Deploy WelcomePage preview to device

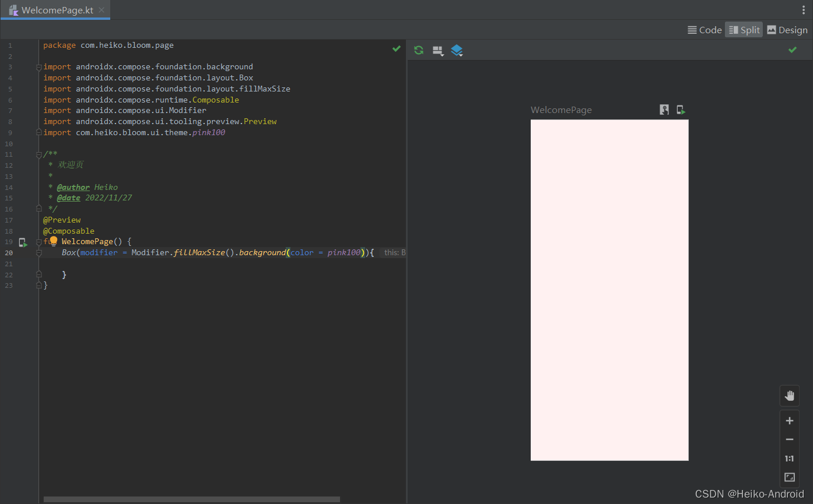tap(681, 110)
